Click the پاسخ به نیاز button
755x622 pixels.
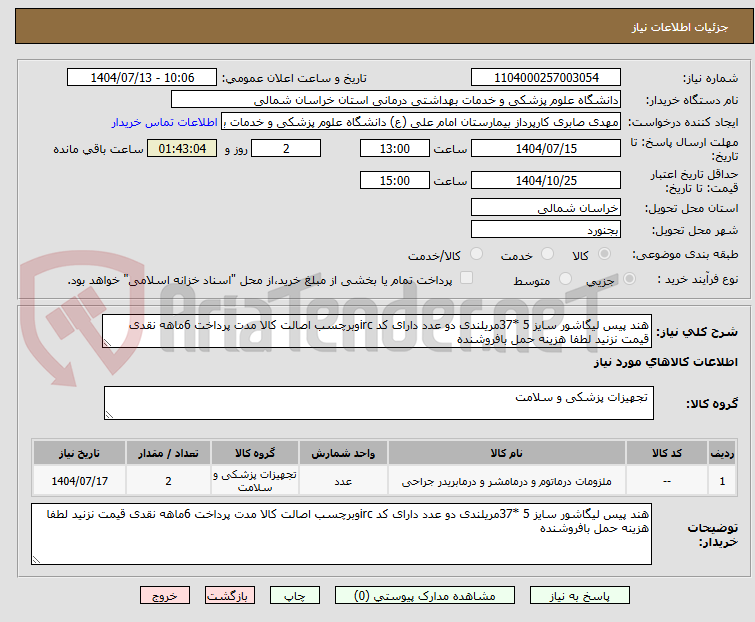tap(579, 596)
